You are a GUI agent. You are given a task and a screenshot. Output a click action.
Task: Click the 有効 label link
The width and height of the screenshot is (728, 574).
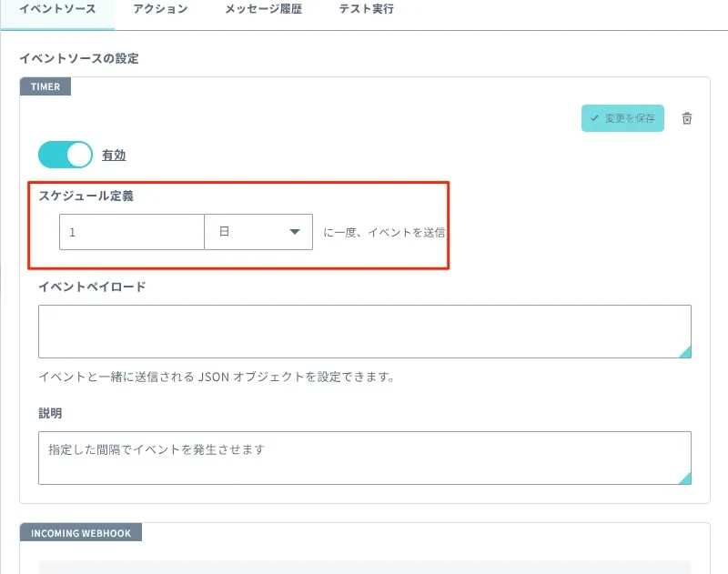tap(114, 155)
